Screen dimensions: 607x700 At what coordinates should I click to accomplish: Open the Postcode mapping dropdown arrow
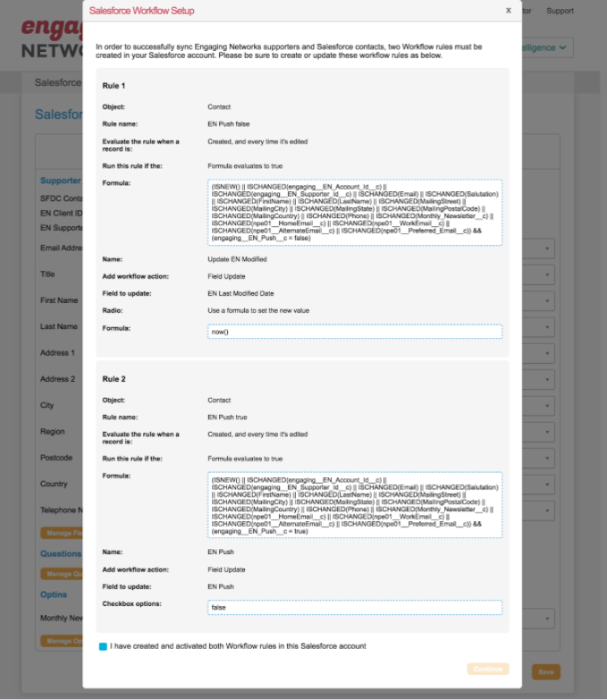coord(546,459)
